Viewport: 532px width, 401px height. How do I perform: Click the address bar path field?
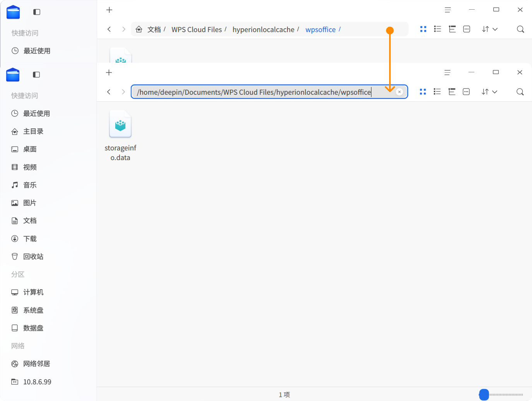269,92
